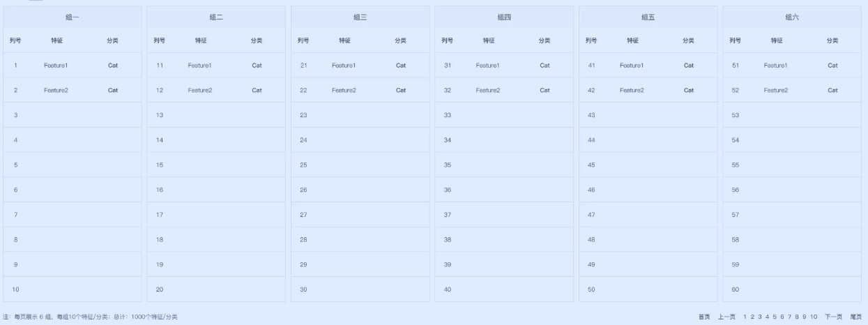Jump to 尾页 (last page)
This screenshot has height=325, width=868.
coord(855,317)
